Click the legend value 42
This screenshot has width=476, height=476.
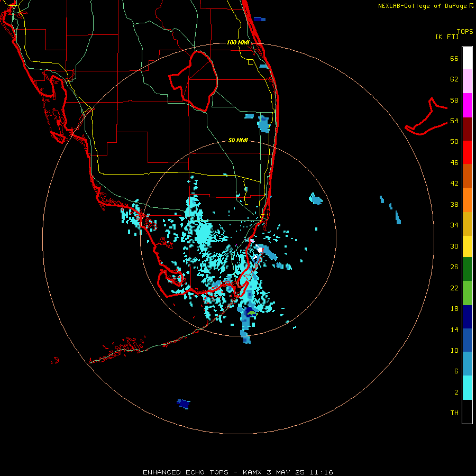point(454,184)
